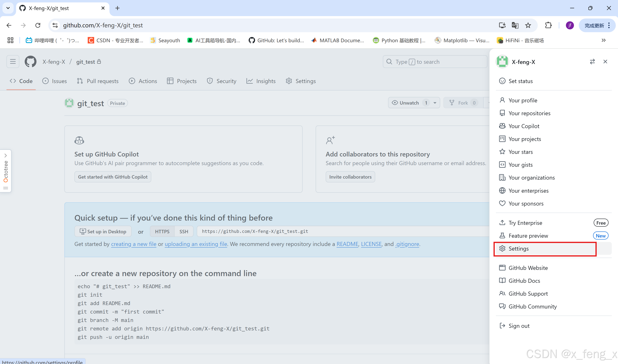
Task: Close the user menu panel
Action: (605, 62)
